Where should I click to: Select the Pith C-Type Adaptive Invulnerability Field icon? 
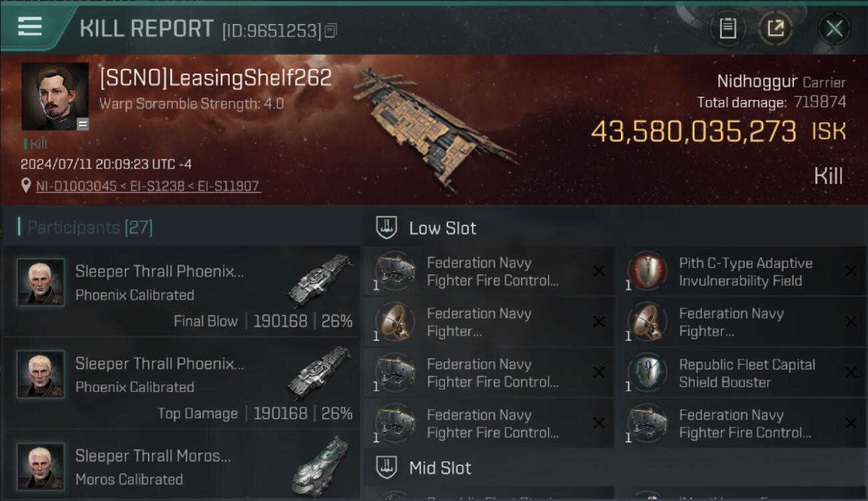[x=647, y=272]
